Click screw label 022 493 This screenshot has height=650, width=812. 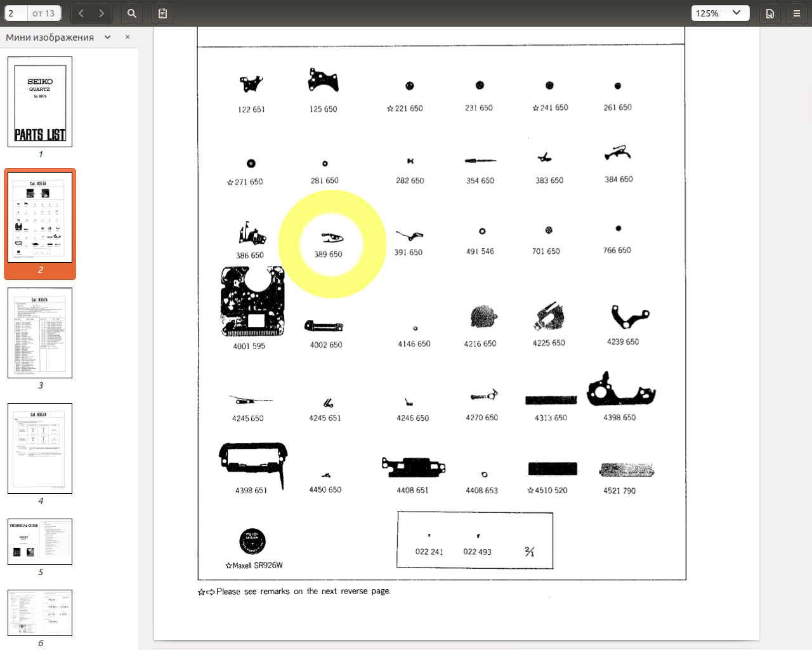pyautogui.click(x=477, y=552)
